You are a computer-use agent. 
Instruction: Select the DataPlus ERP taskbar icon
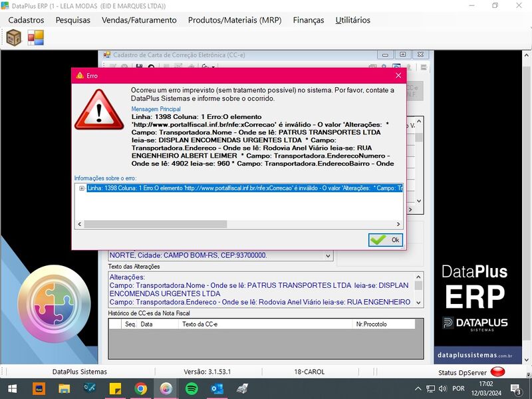point(166,389)
